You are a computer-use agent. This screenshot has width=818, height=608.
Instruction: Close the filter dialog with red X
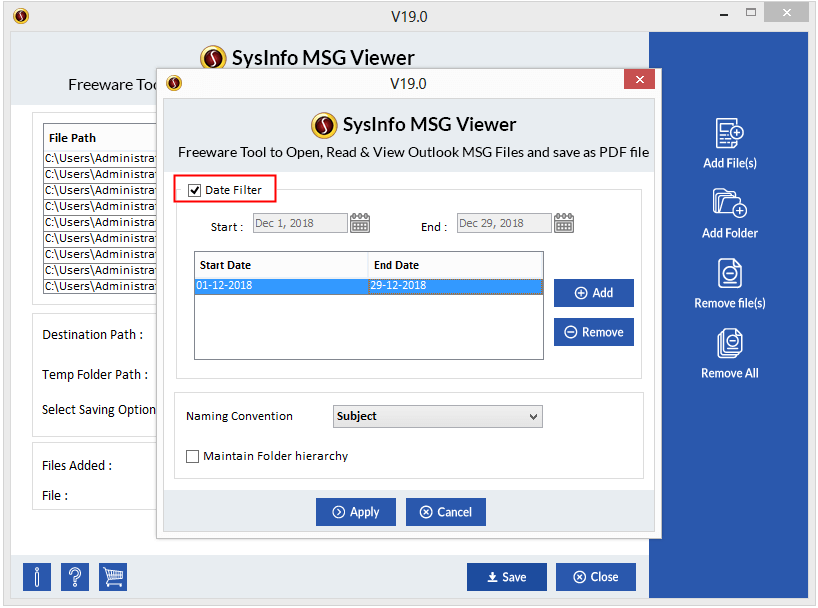(x=640, y=79)
